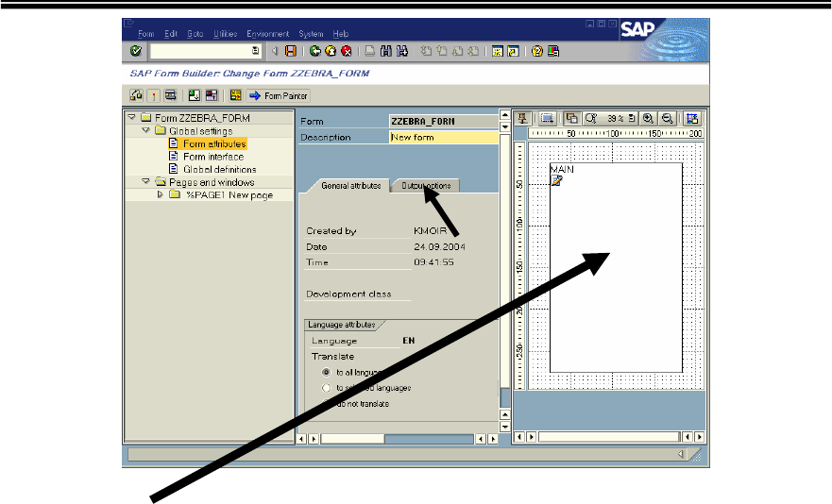832x504 pixels.
Task: Click the Previous Page navigation icon
Action: tap(441, 51)
